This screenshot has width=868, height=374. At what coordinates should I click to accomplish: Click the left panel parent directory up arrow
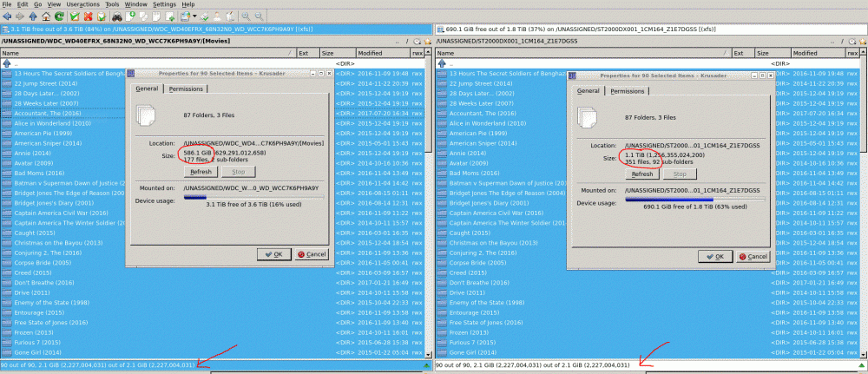pos(7,63)
